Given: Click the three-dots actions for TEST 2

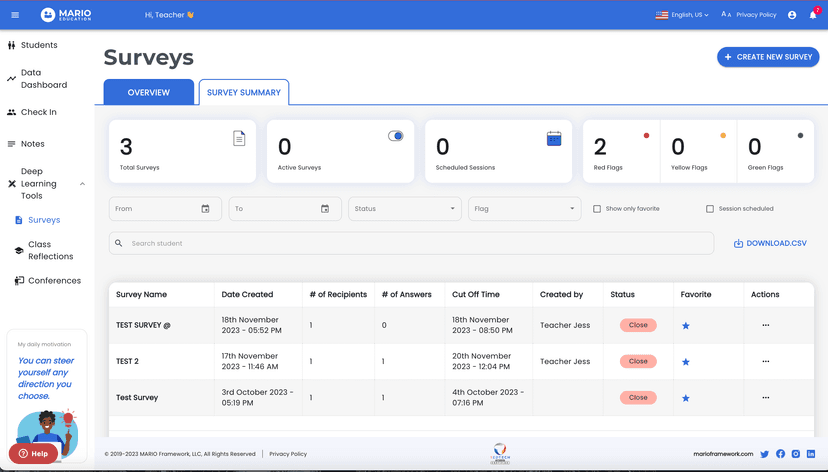Looking at the screenshot, I should [766, 361].
